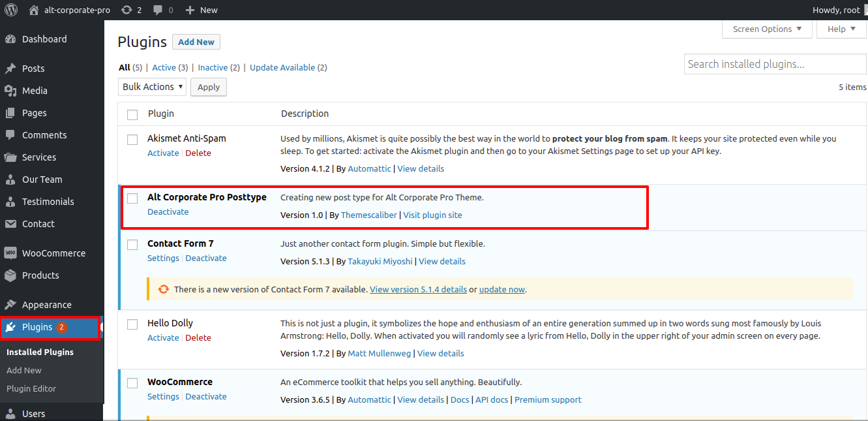Open Add New plugin submenu item
Image resolution: width=868 pixels, height=421 pixels.
coord(24,370)
